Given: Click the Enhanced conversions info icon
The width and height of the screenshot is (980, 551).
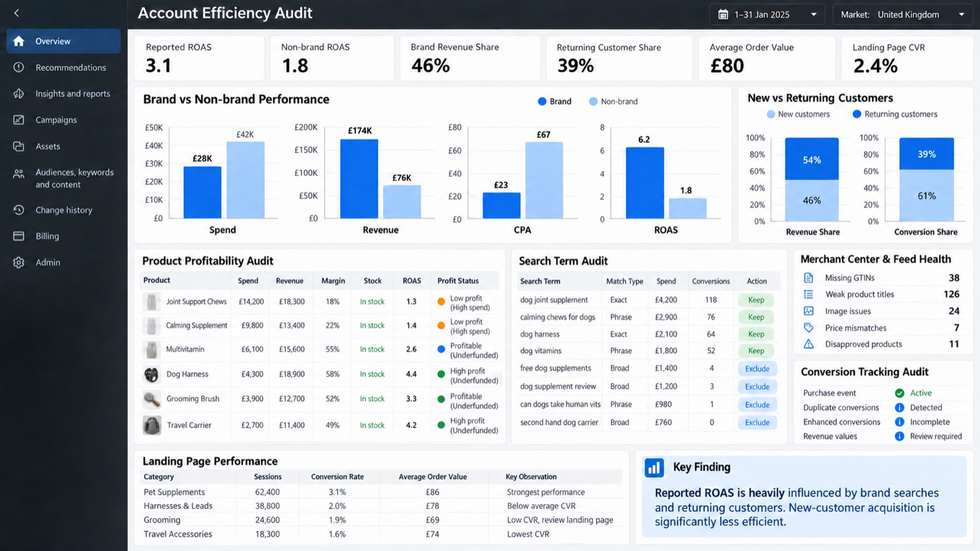Looking at the screenshot, I should [x=900, y=422].
